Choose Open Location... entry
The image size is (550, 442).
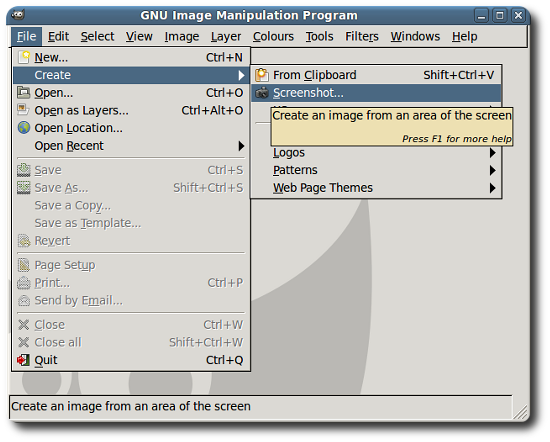pos(131,128)
